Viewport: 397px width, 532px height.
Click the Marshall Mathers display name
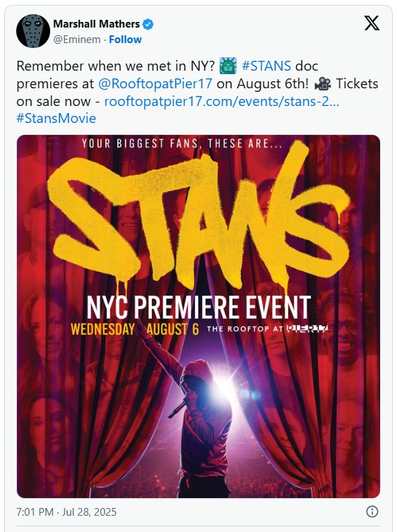96,24
